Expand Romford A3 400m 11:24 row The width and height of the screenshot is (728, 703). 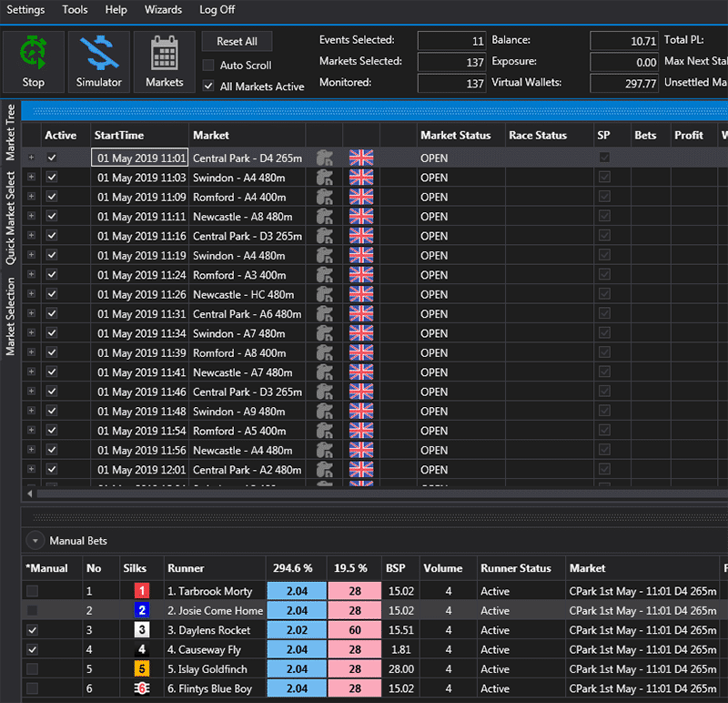coord(31,275)
